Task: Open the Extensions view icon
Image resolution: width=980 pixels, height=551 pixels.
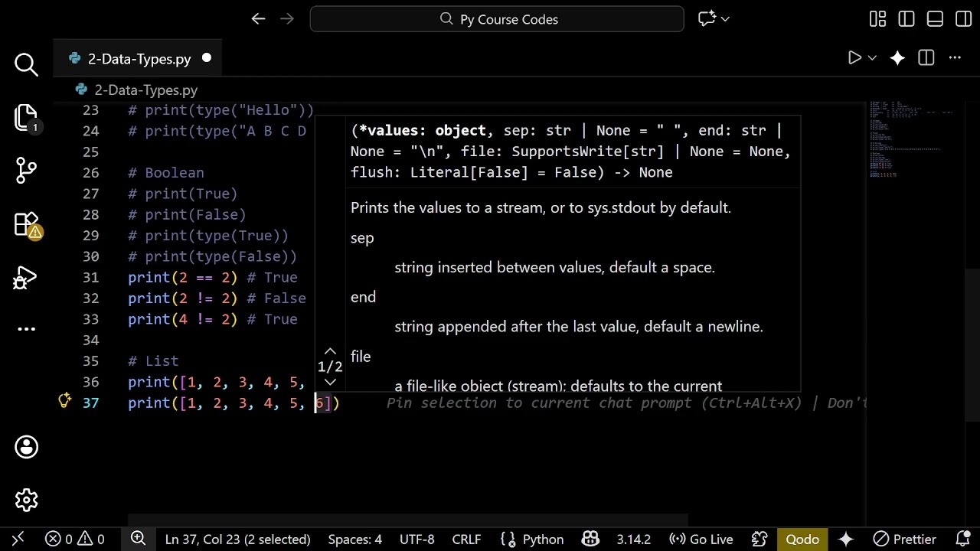Action: click(26, 224)
